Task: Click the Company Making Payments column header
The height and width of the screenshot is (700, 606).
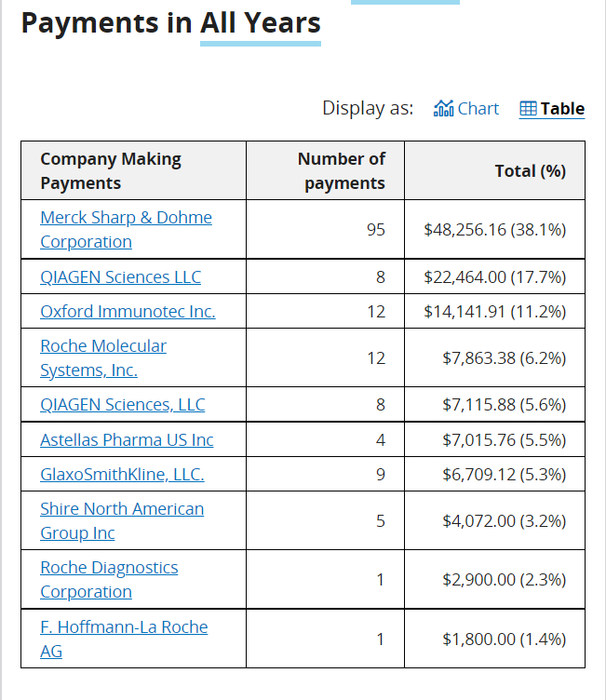Action: click(x=133, y=170)
